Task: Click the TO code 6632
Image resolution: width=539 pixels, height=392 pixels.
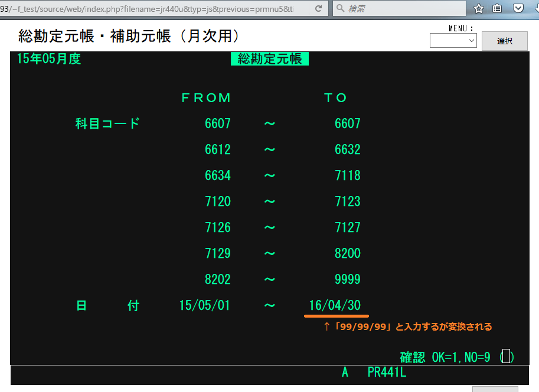Action: point(347,149)
